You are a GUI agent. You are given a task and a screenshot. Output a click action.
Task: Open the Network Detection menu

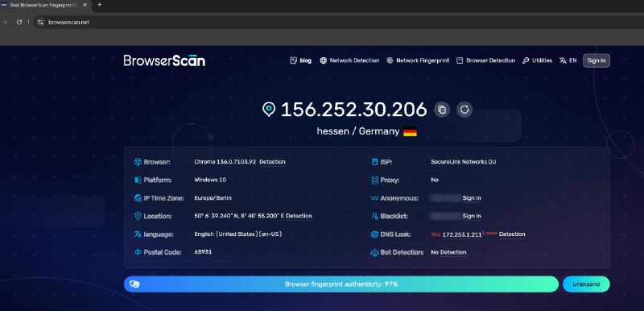tap(354, 60)
